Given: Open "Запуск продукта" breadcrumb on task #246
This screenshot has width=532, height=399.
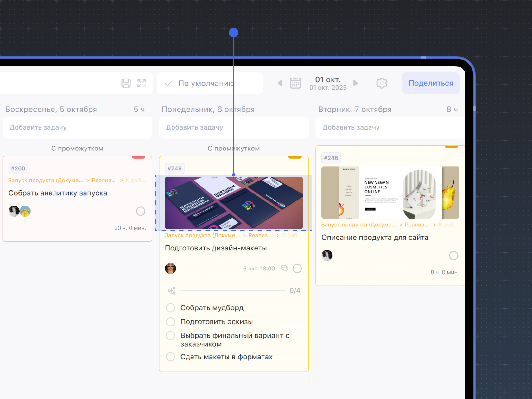Looking at the screenshot, I should click(358, 225).
